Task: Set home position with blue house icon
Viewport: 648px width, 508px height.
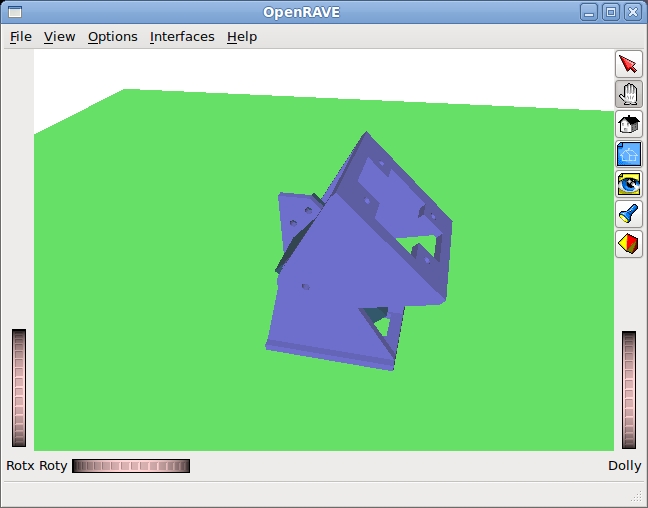Action: tap(629, 154)
